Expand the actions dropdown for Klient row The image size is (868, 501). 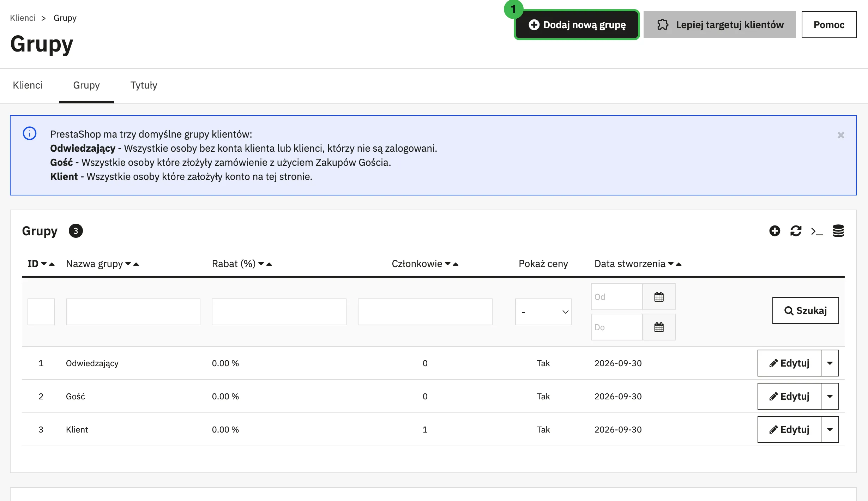830,429
